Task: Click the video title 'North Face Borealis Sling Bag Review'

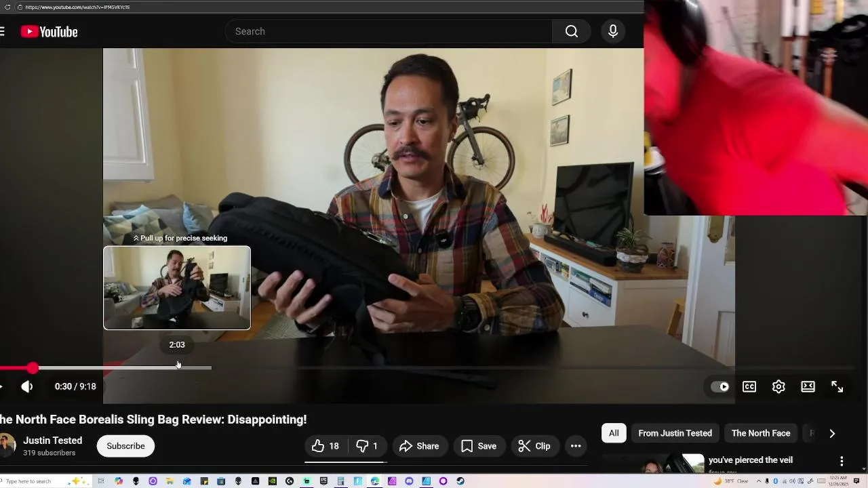Action: pyautogui.click(x=153, y=420)
